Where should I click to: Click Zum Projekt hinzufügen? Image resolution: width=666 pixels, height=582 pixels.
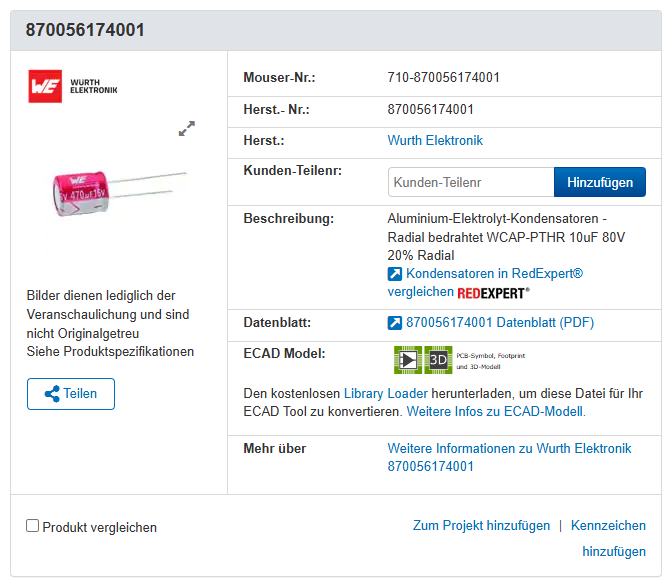tap(481, 525)
